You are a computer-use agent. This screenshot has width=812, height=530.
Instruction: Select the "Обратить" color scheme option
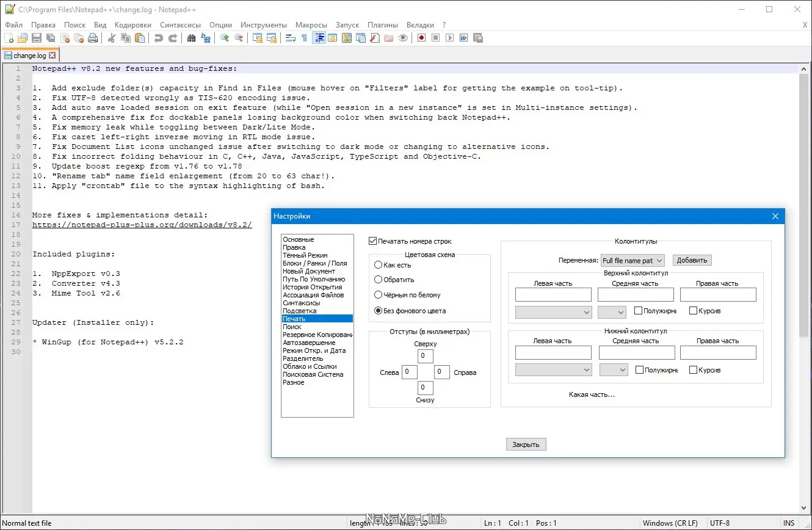pos(379,280)
